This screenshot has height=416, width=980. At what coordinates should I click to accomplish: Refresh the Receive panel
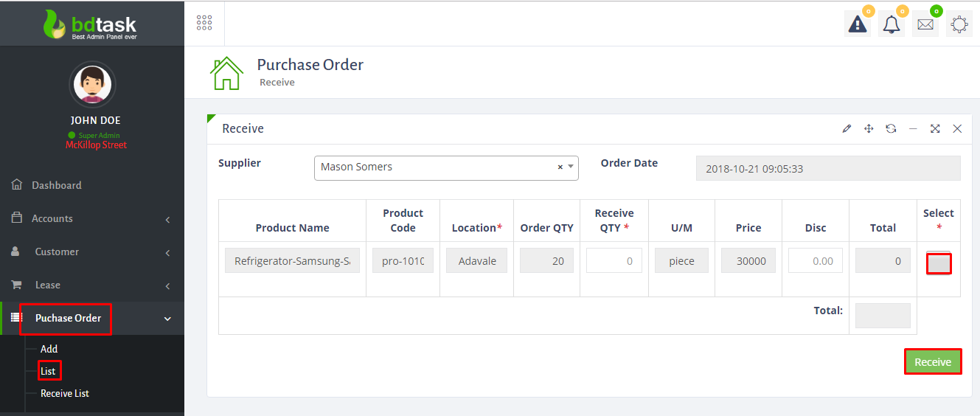(891, 129)
